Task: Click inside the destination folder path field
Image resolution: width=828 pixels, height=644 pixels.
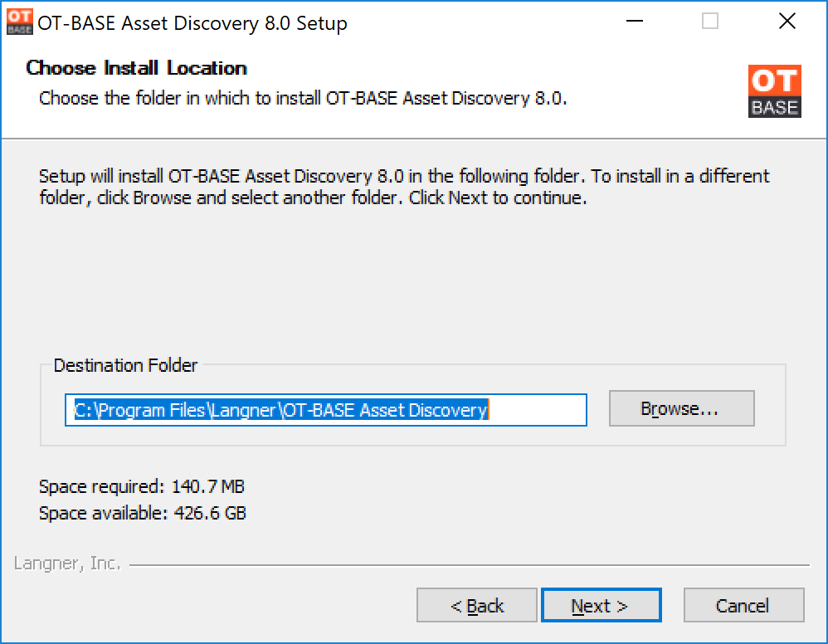Action: point(326,410)
